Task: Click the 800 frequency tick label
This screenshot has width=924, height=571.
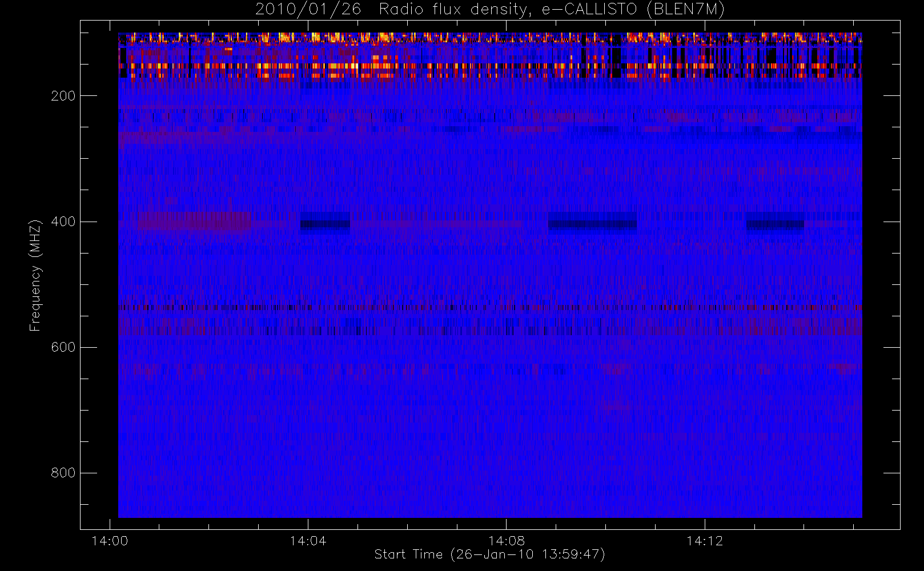Action: point(63,473)
